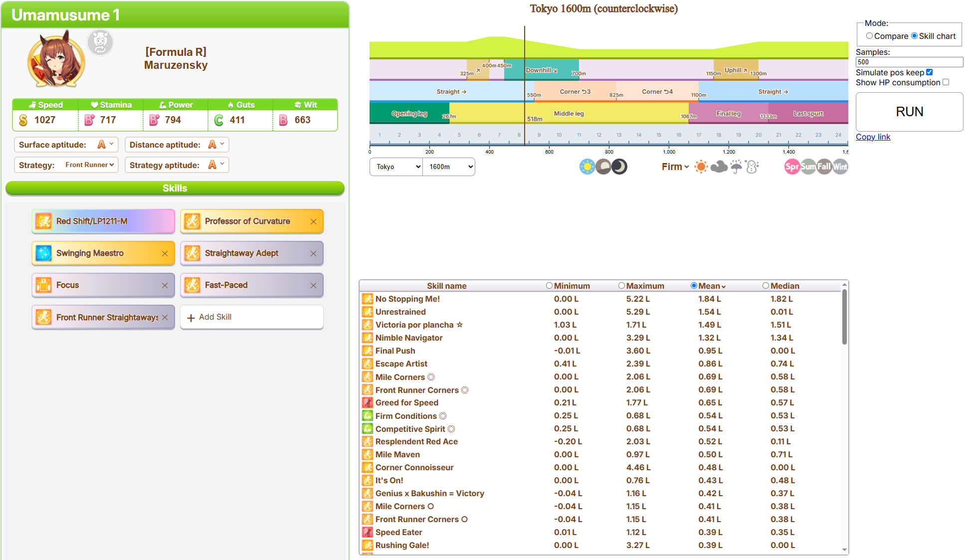Open the 1600m distance dropdown
The height and width of the screenshot is (560, 965).
point(449,167)
